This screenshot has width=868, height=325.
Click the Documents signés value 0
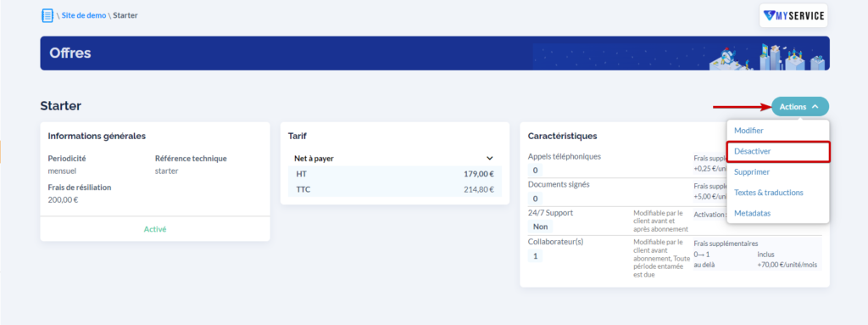tap(536, 199)
